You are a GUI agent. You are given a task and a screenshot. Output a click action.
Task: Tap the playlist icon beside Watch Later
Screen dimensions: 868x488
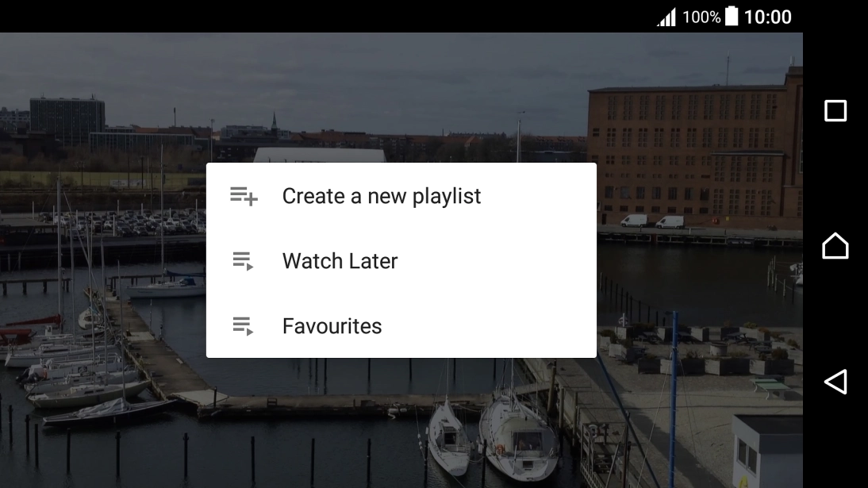tap(243, 261)
